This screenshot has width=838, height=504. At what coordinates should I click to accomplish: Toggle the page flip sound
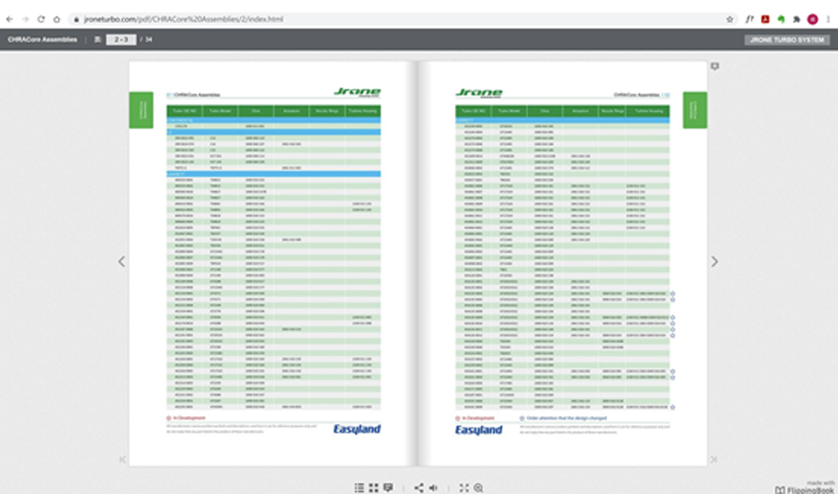pyautogui.click(x=433, y=488)
